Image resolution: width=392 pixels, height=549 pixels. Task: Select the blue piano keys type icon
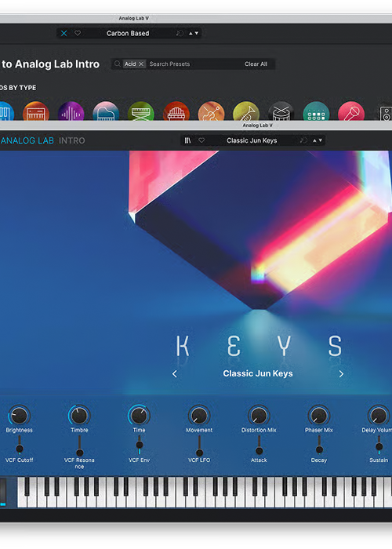(x=6, y=111)
